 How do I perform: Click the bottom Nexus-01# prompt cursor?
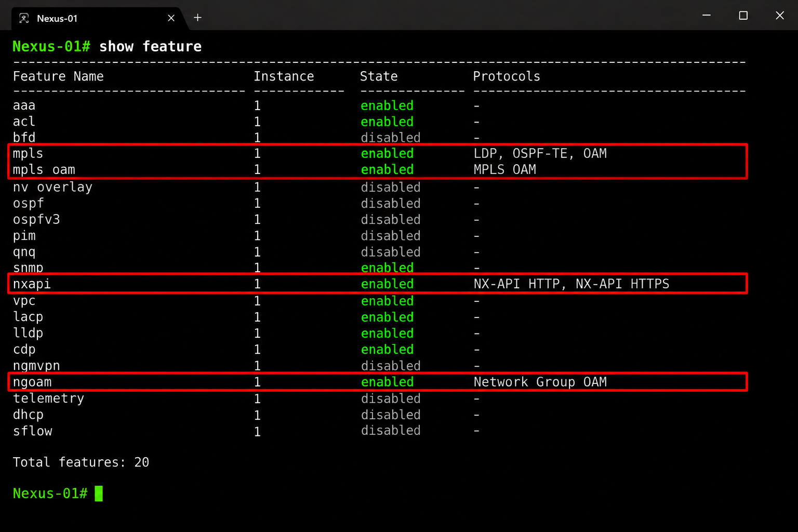click(99, 494)
